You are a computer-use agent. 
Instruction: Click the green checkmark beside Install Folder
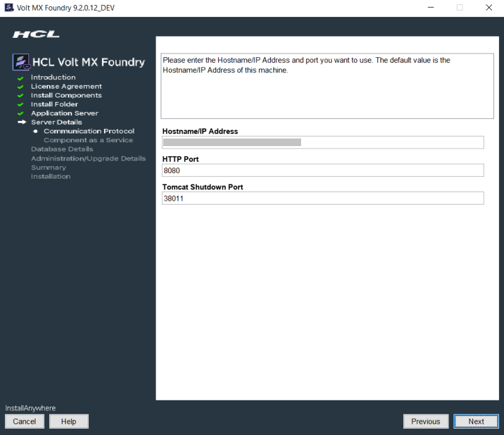21,105
